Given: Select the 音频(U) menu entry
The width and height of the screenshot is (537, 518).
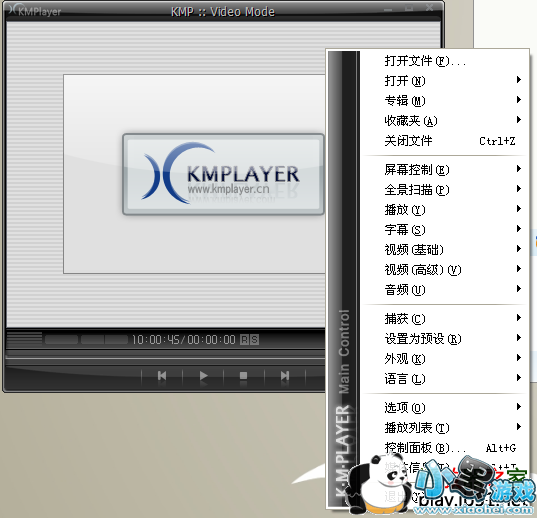Looking at the screenshot, I should pos(444,290).
